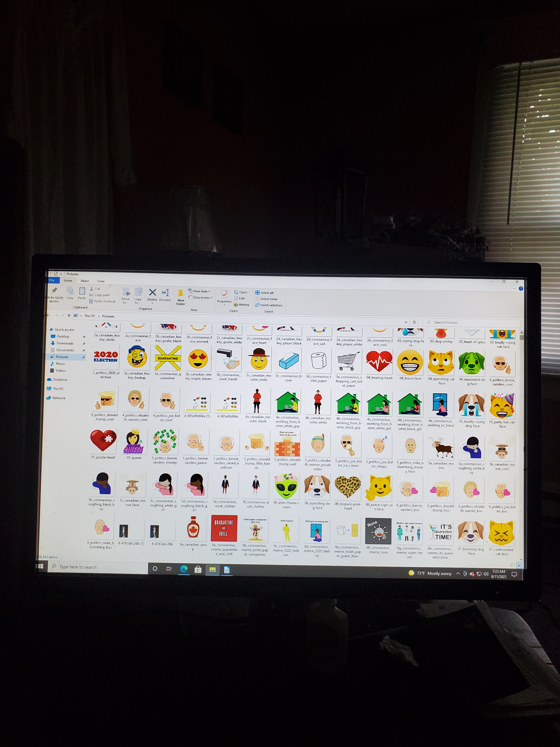
Task: Switch to the details view toggle
Action: click(x=513, y=565)
